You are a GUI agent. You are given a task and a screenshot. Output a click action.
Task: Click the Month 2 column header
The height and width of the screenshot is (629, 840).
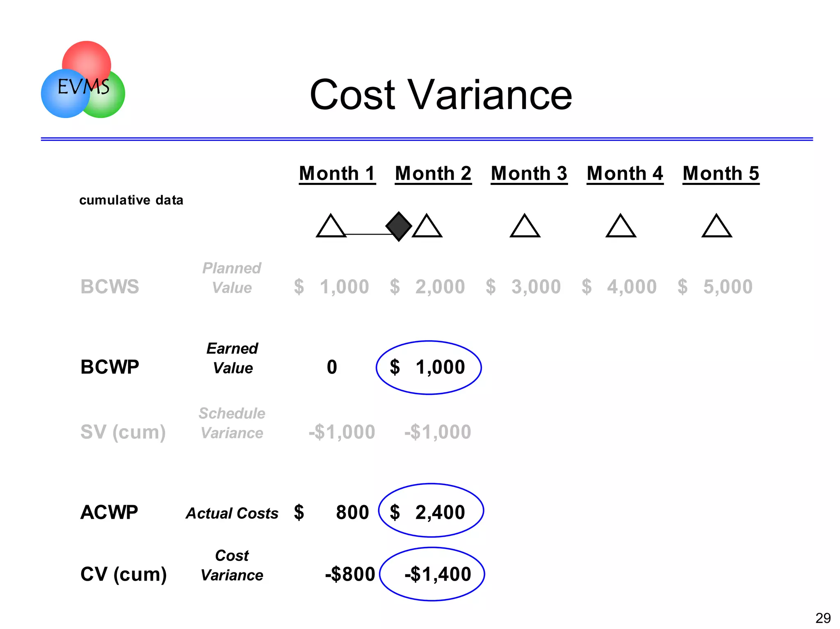pos(433,174)
